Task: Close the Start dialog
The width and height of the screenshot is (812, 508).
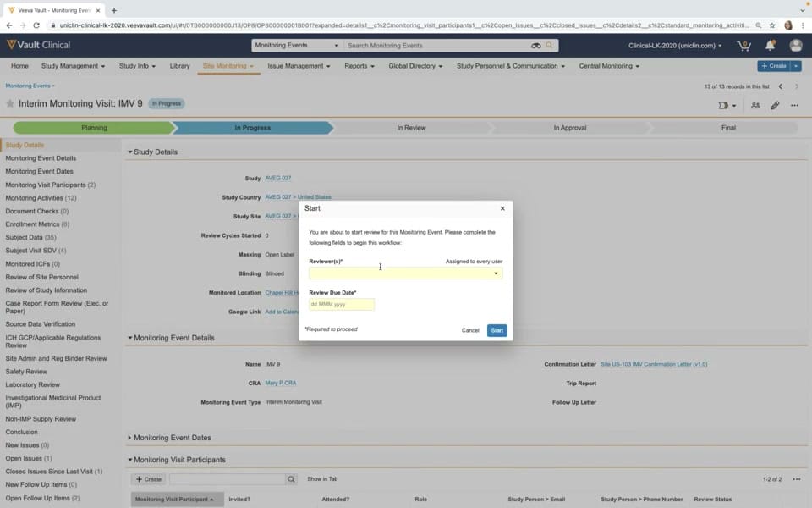Action: tap(502, 208)
